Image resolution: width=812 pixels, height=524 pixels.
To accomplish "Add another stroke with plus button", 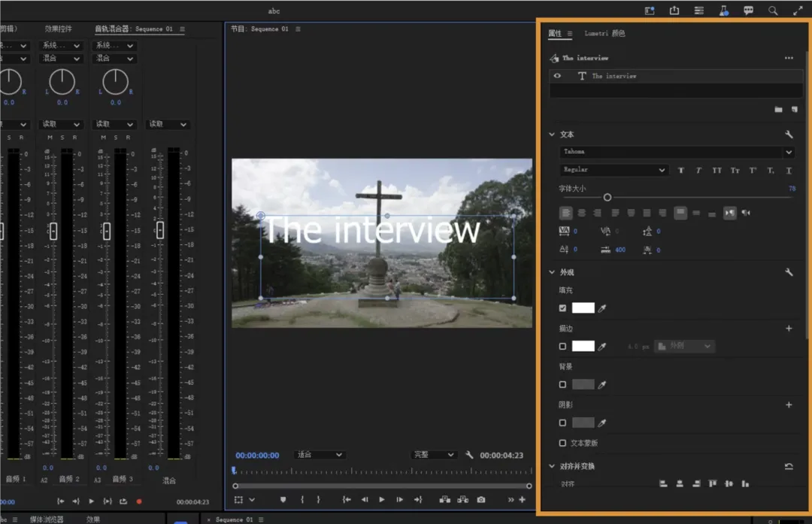I will click(x=789, y=329).
